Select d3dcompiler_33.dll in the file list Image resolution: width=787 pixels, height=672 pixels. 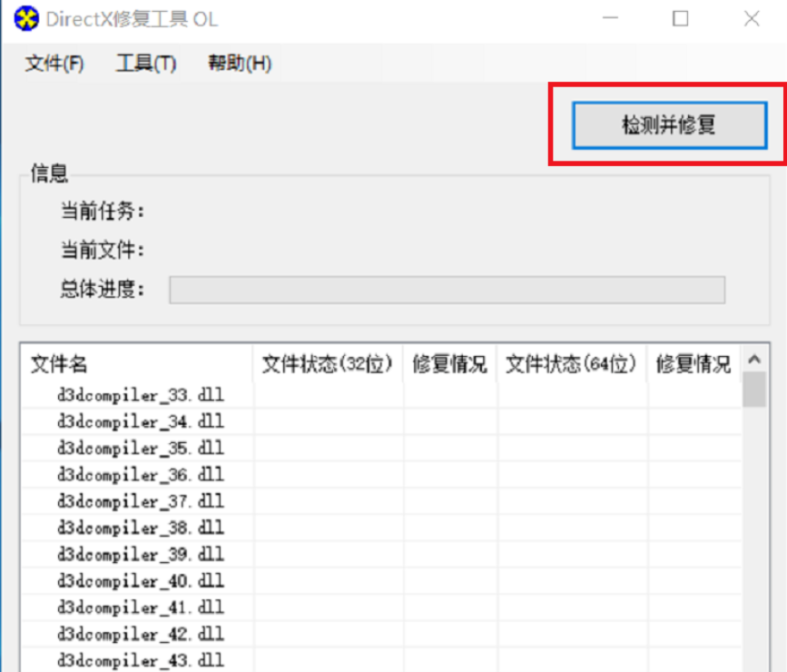click(140, 396)
